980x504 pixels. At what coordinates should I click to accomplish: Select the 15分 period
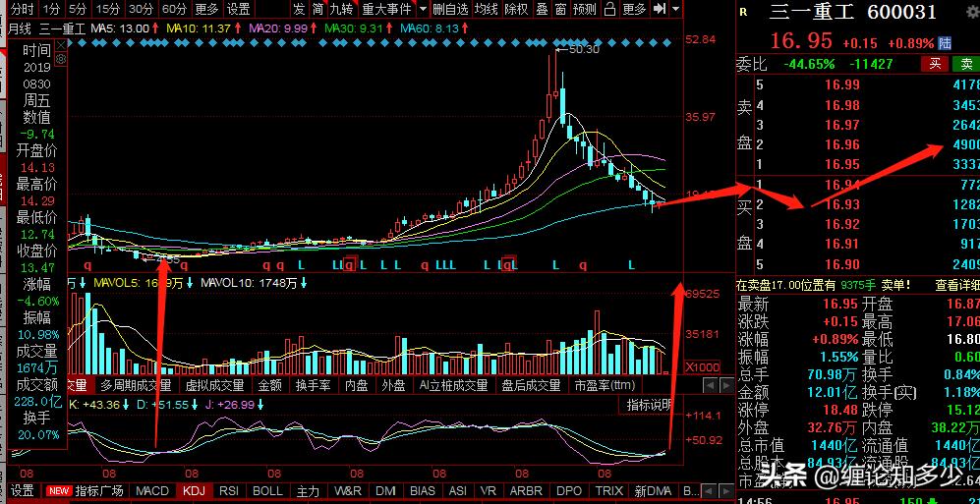tap(108, 9)
